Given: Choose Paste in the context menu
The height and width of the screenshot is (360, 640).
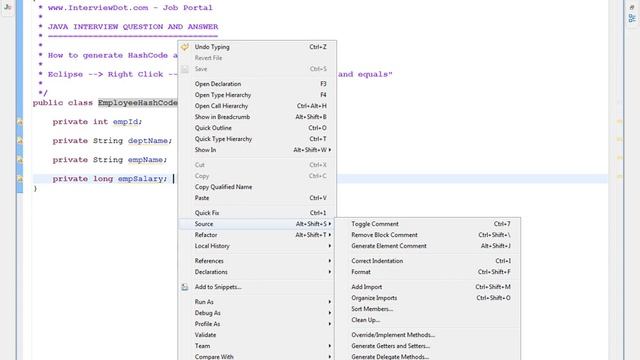Looking at the screenshot, I should pyautogui.click(x=257, y=198).
